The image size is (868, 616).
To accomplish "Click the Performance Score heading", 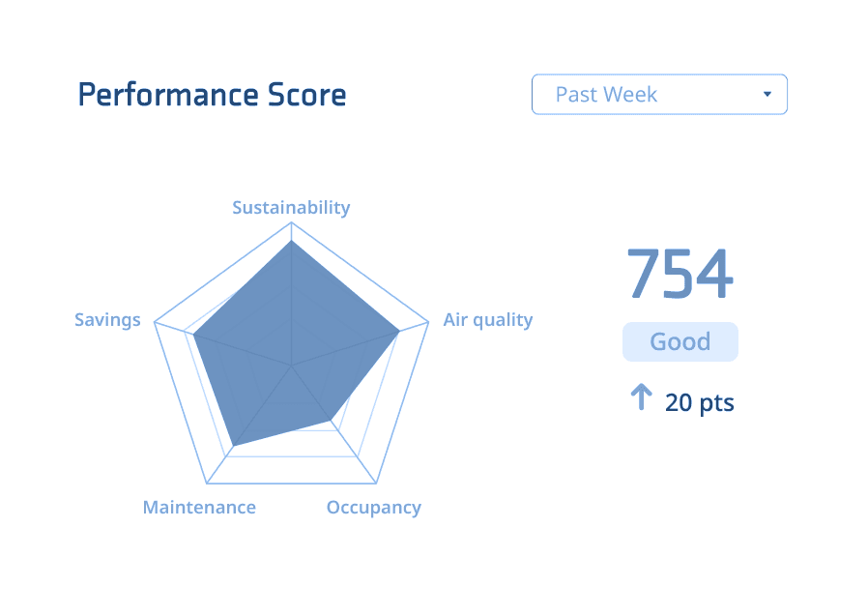I will pos(212,95).
